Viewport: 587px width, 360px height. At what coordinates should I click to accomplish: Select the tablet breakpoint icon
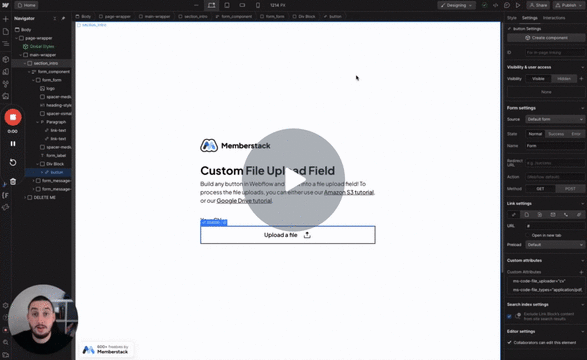pos(227,5)
